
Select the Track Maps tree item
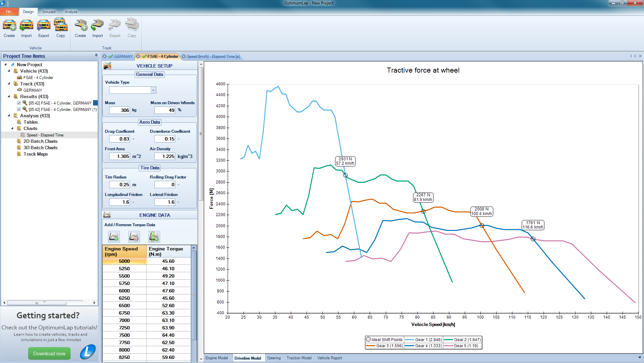point(36,154)
